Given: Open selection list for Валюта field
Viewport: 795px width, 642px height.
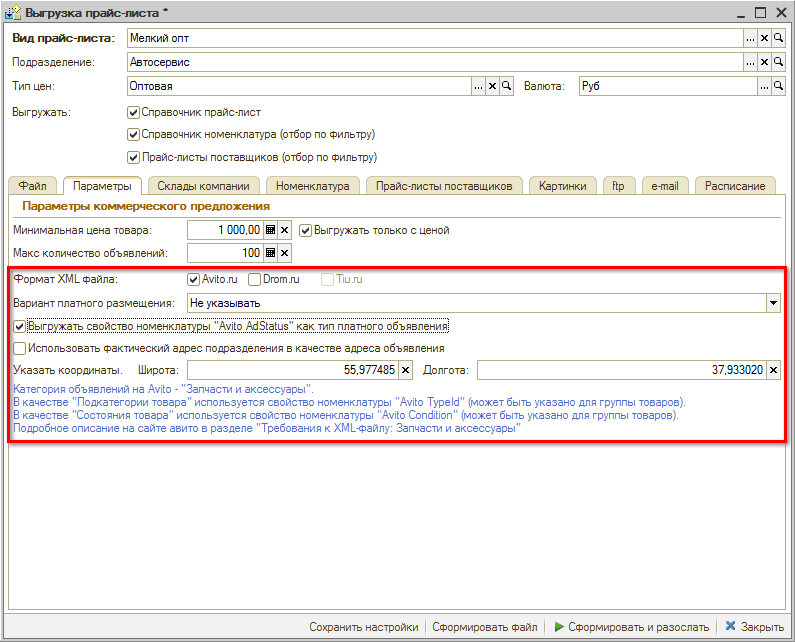Looking at the screenshot, I should 750,87.
